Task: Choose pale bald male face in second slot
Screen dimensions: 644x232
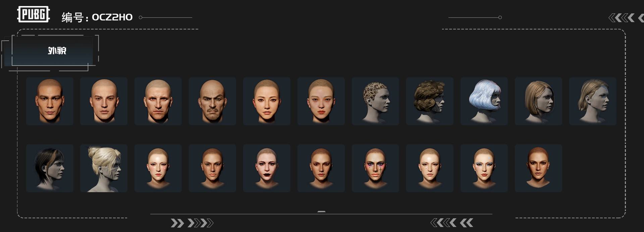Action: [104, 101]
